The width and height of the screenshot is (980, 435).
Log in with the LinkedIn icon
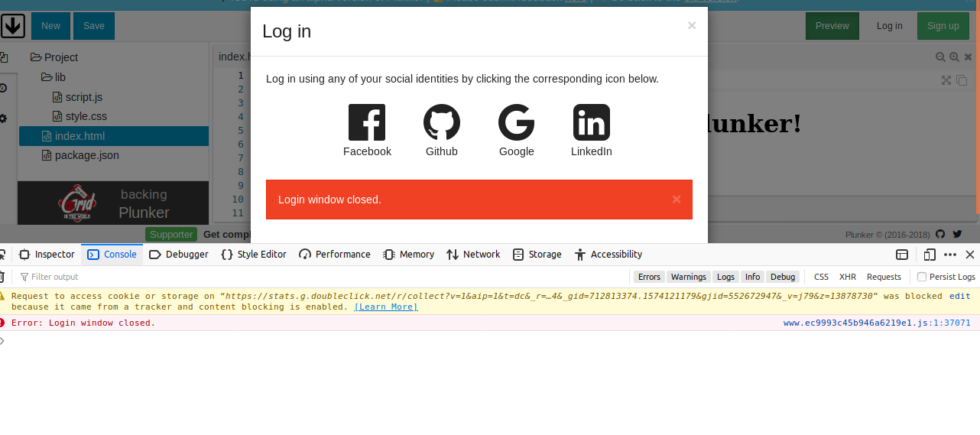click(x=592, y=122)
